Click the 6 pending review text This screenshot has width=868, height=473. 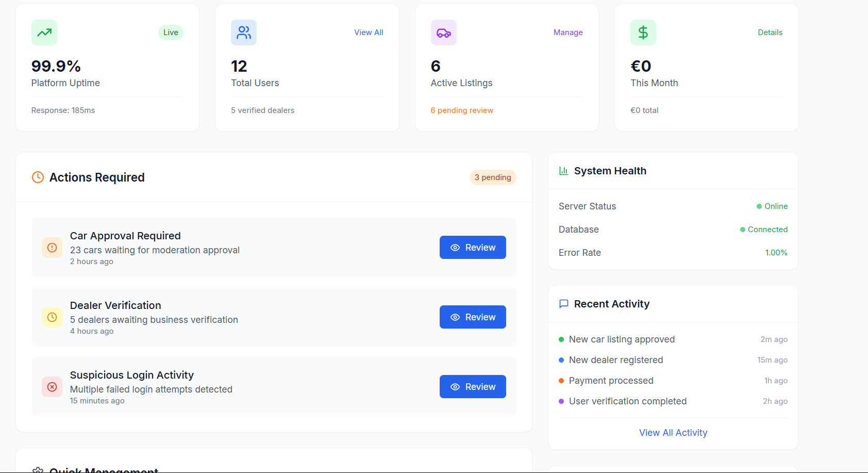[462, 110]
